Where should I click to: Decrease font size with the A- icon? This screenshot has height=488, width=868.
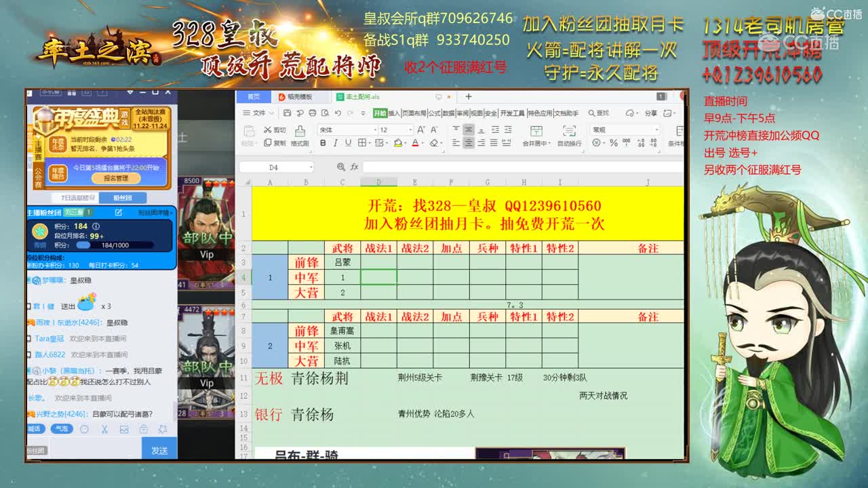coord(434,130)
